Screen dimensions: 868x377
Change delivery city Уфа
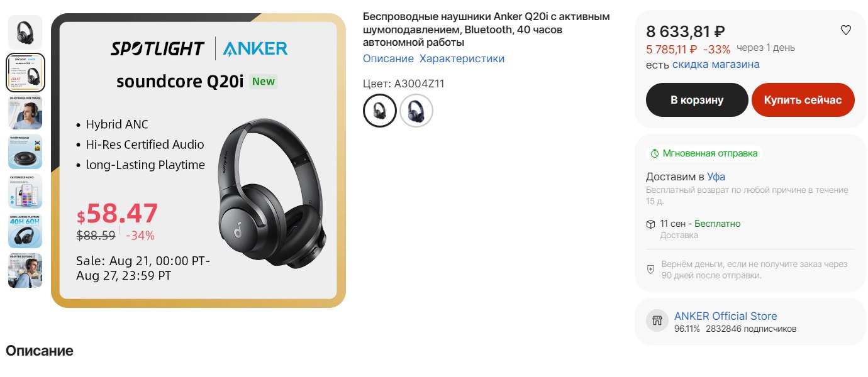pyautogui.click(x=716, y=177)
